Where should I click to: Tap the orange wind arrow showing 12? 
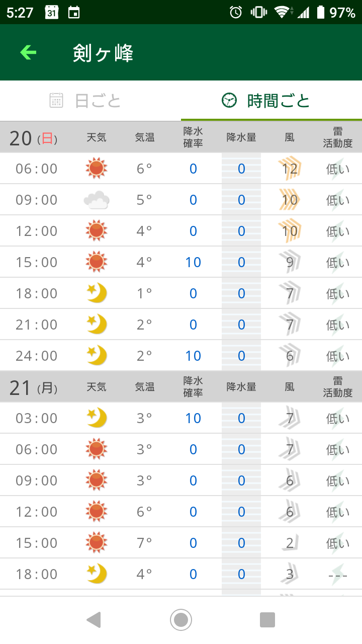[x=290, y=169]
